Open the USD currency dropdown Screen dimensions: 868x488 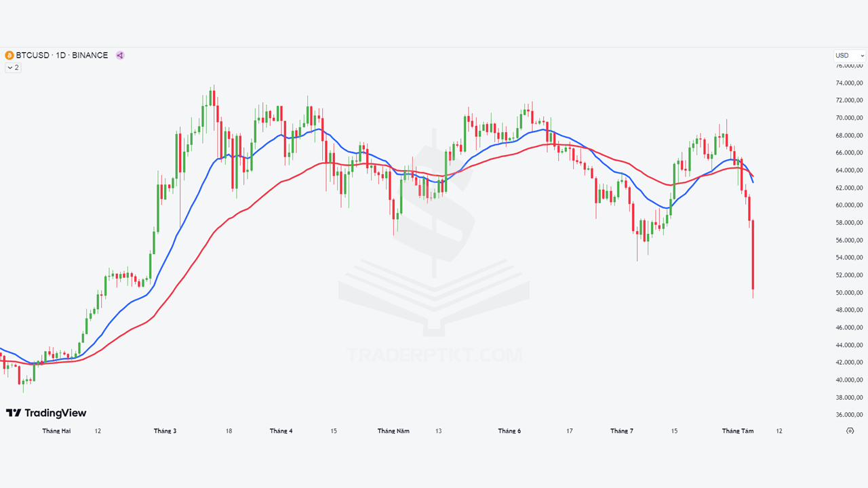850,56
